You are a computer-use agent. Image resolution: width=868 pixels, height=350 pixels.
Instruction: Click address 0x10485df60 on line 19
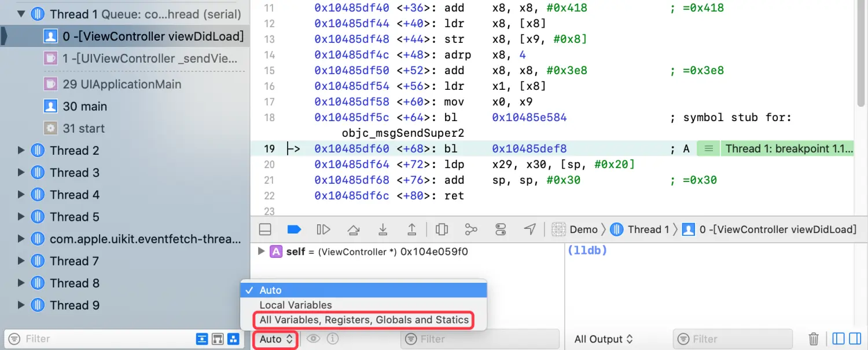[x=352, y=149]
